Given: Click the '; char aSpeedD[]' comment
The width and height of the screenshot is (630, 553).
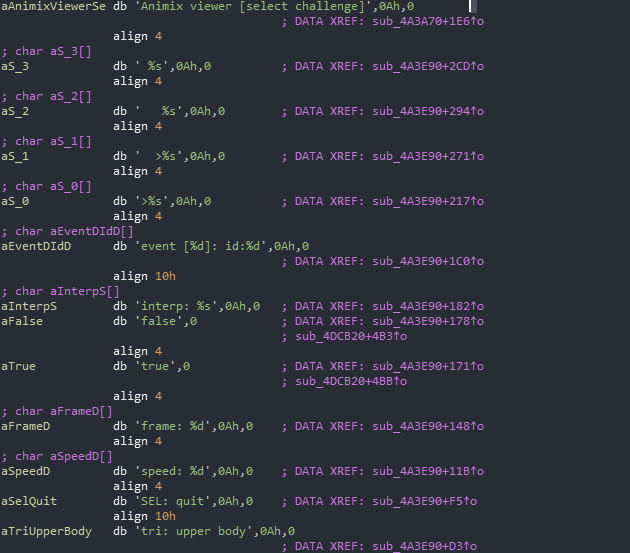Looking at the screenshot, I should point(57,457).
